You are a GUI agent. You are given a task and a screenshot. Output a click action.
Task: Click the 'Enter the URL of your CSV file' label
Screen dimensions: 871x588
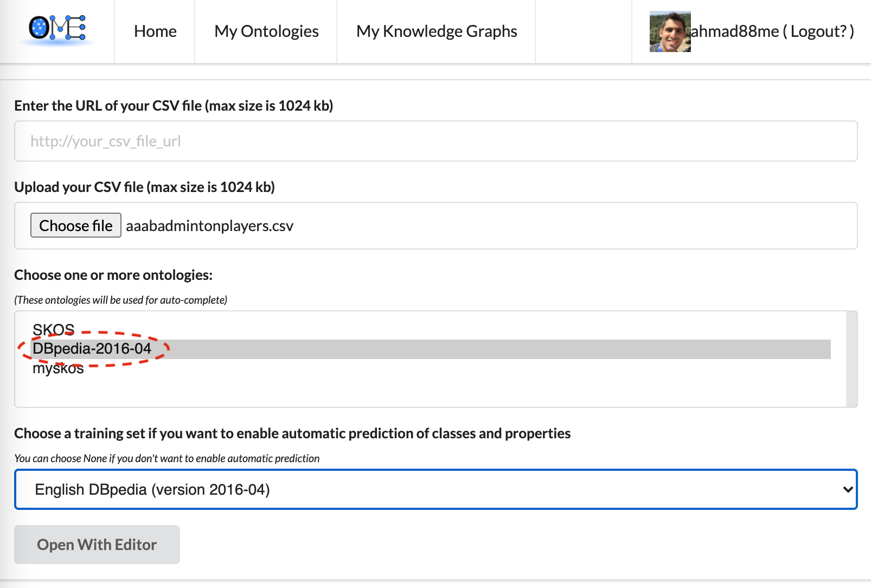click(x=174, y=106)
